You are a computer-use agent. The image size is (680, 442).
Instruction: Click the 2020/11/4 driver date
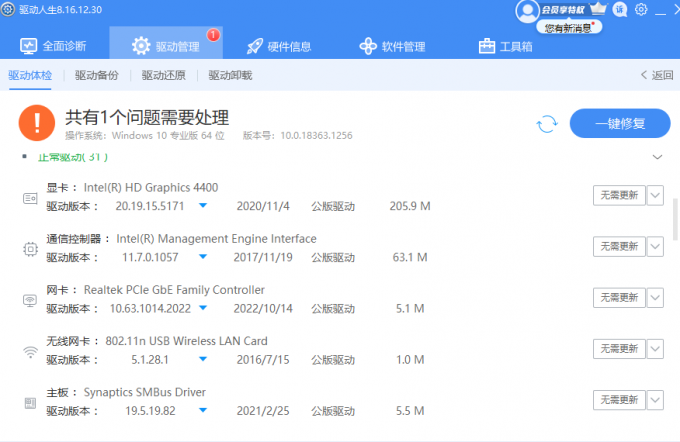click(x=263, y=206)
